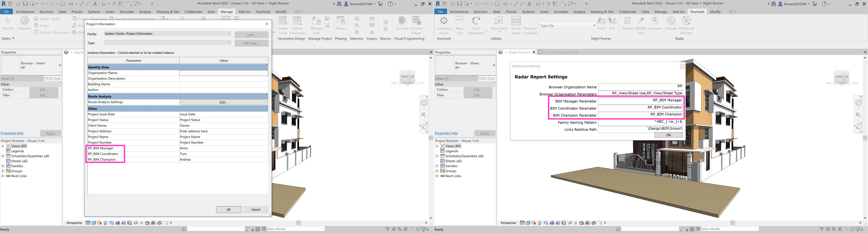Activate Radar in right window ribbon
Image resolution: width=868 pixels, height=233 pixels.
coord(671,23)
